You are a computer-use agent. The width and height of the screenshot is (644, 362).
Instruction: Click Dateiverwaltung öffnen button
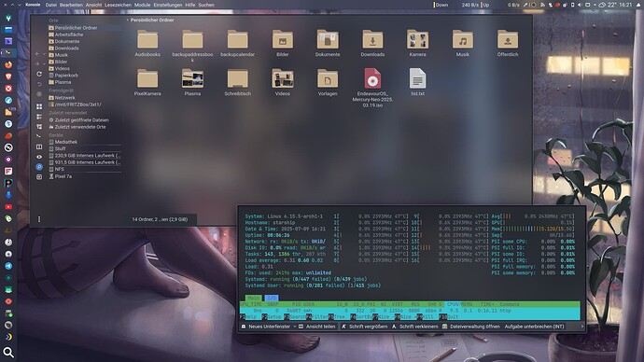coord(470,327)
